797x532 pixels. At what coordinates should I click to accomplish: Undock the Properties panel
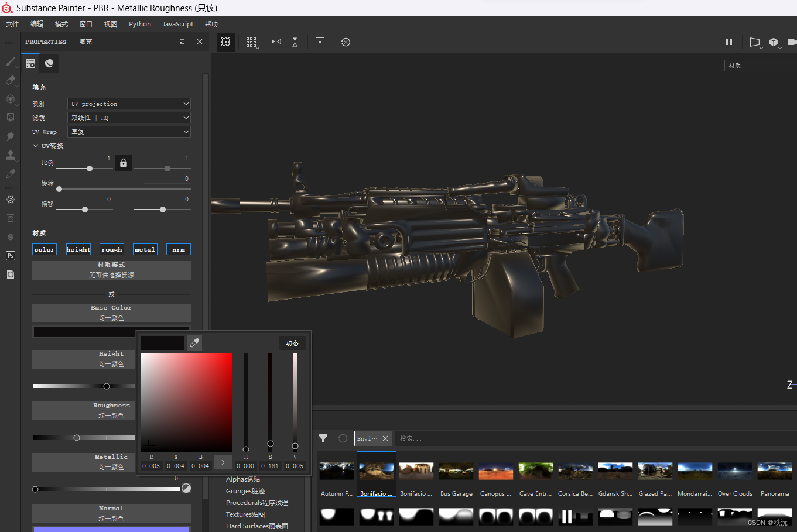pos(182,42)
